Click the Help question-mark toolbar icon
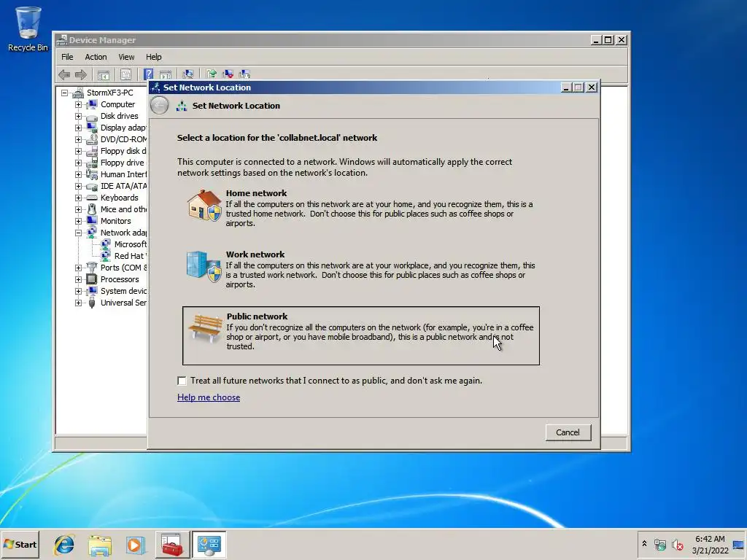The image size is (747, 560). tap(149, 74)
